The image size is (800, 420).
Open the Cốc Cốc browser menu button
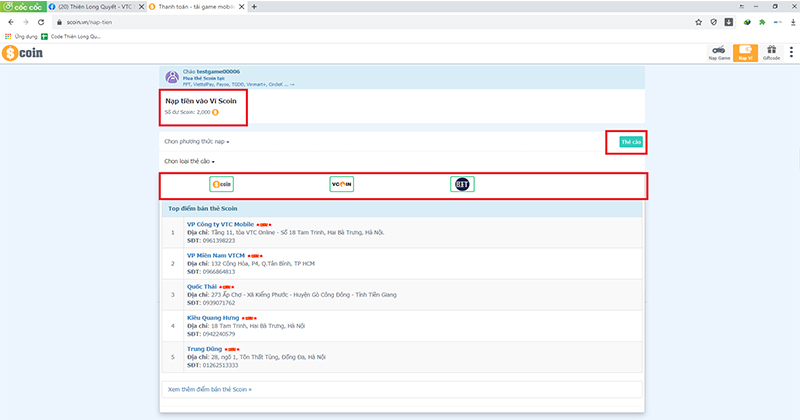(x=23, y=6)
